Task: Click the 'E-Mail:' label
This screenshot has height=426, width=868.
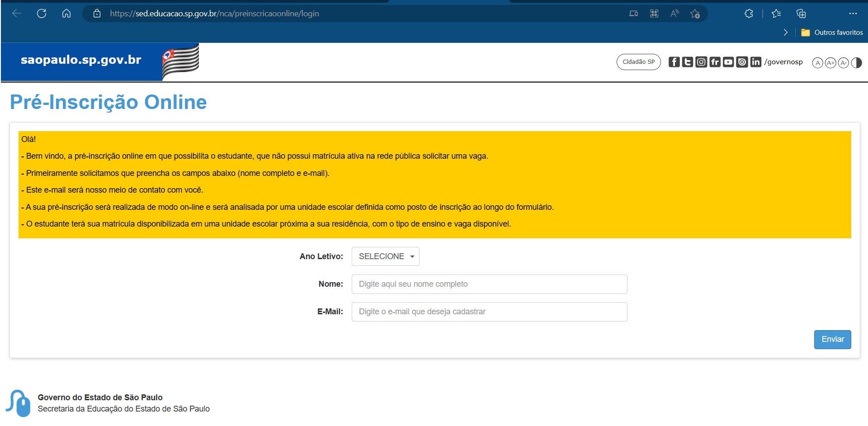Action: (x=330, y=312)
